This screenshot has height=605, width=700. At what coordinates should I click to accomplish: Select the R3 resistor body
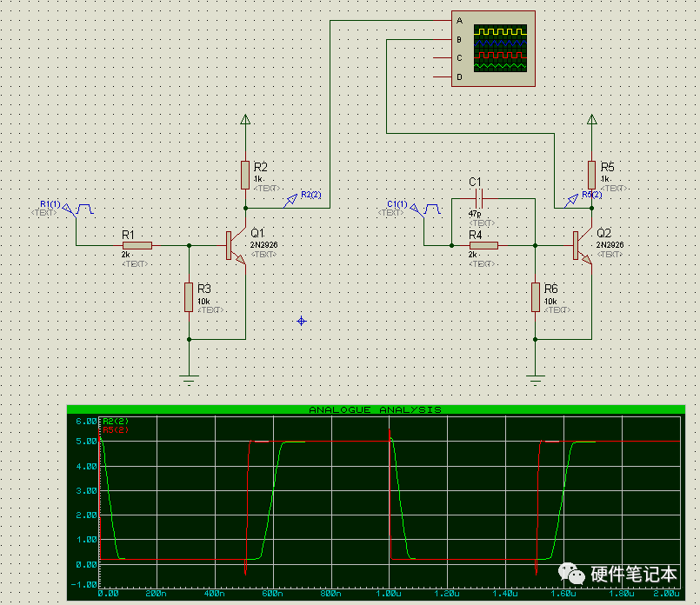click(x=189, y=297)
